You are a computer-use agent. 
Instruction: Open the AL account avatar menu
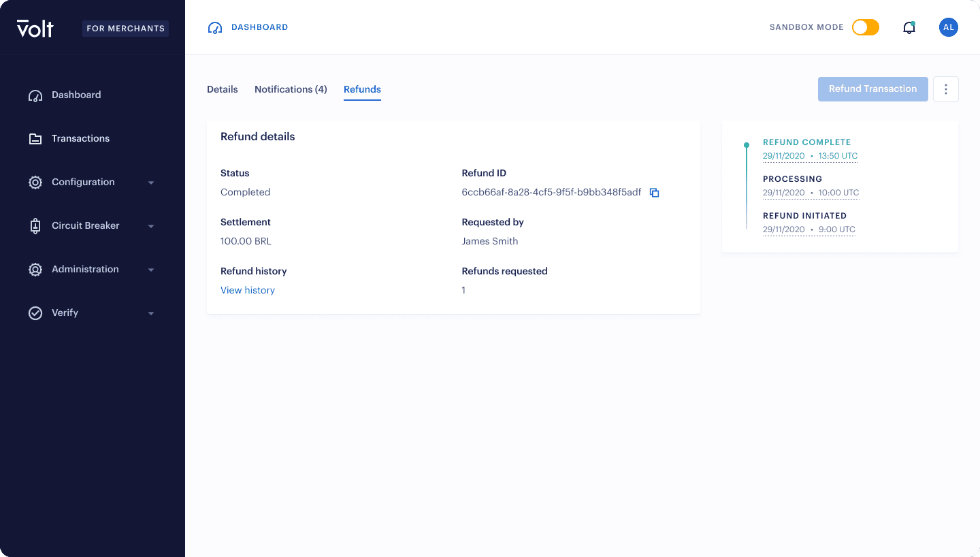coord(948,27)
